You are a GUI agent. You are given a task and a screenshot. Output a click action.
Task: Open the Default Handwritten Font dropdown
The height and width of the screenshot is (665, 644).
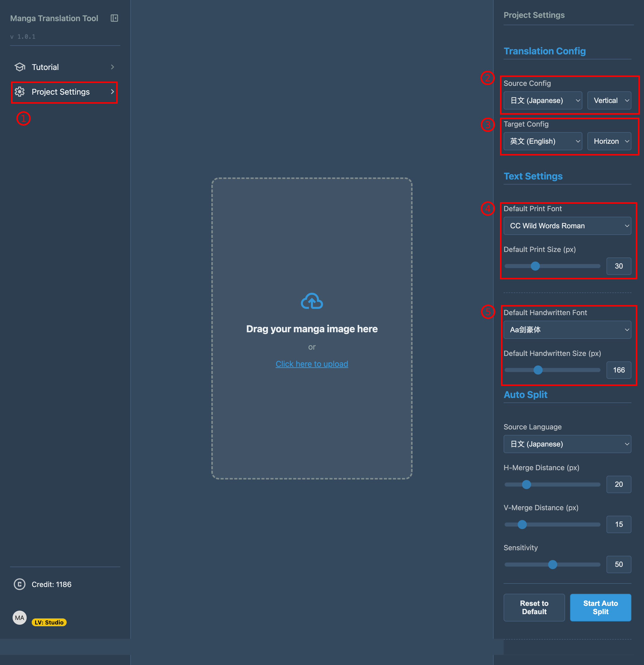click(x=567, y=330)
